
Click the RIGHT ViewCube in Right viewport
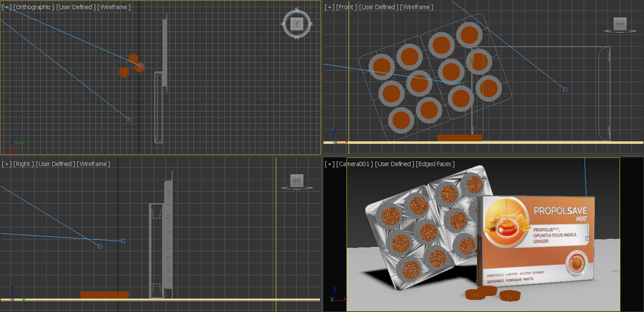click(x=297, y=180)
